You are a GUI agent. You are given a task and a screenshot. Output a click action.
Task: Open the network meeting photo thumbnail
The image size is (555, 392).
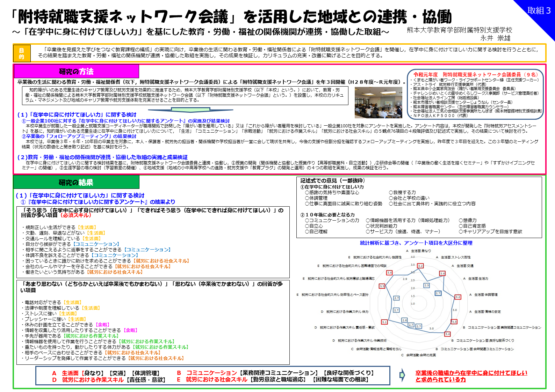coord(378,103)
